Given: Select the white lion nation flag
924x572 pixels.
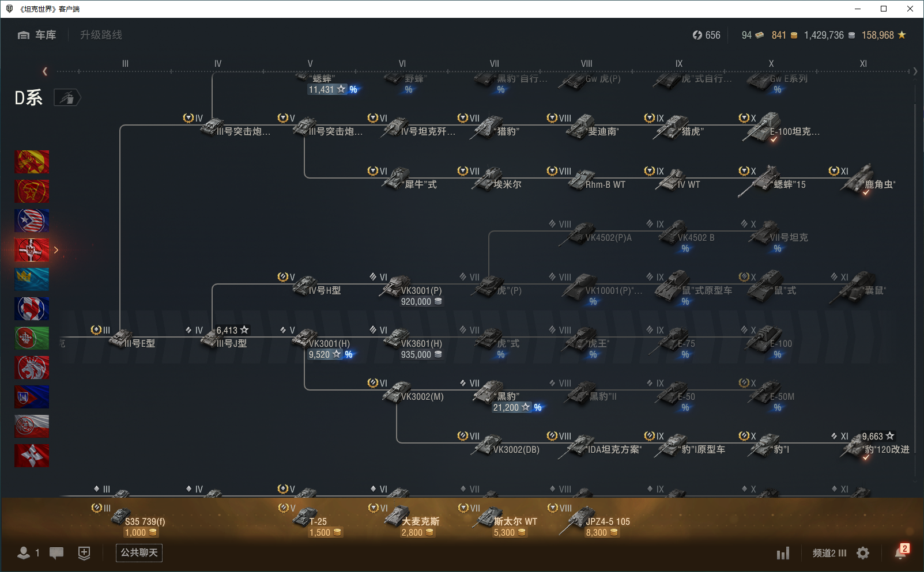Looking at the screenshot, I should (32, 368).
